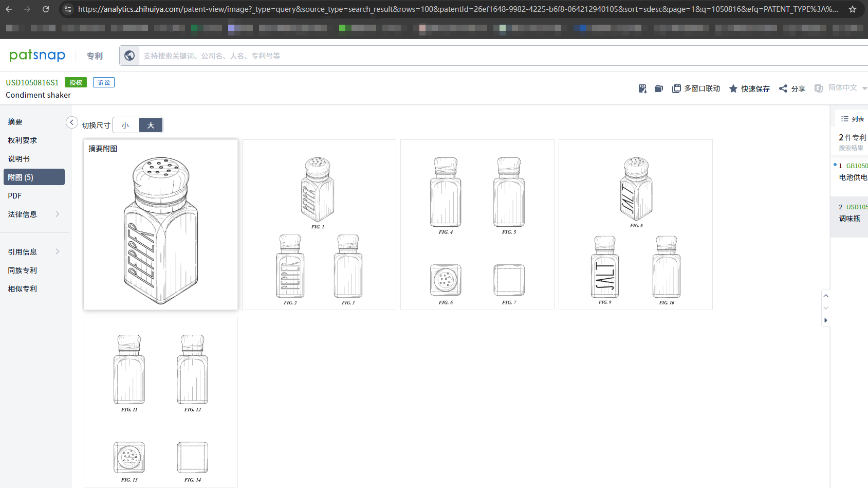Expand the 引用信息 citation info section
This screenshot has width=868, height=488.
pyautogui.click(x=34, y=252)
